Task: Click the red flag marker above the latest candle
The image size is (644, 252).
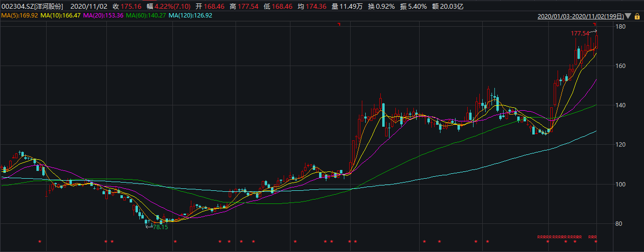Action: pos(594,24)
